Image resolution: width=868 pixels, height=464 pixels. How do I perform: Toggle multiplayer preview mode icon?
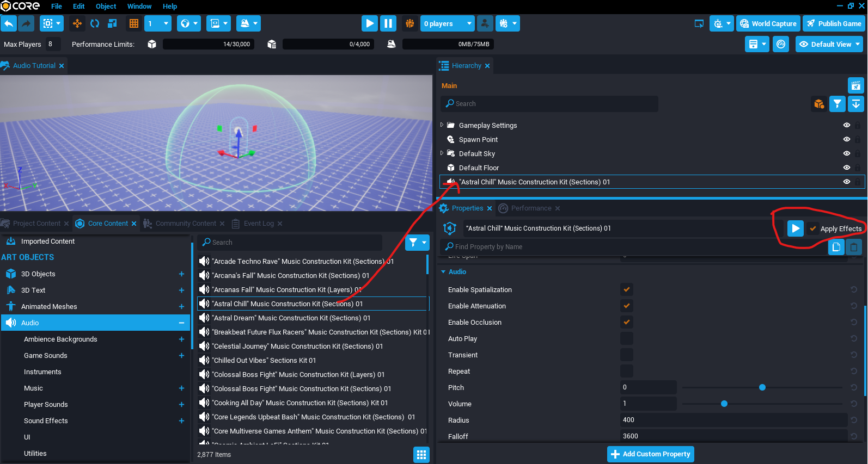pos(409,23)
